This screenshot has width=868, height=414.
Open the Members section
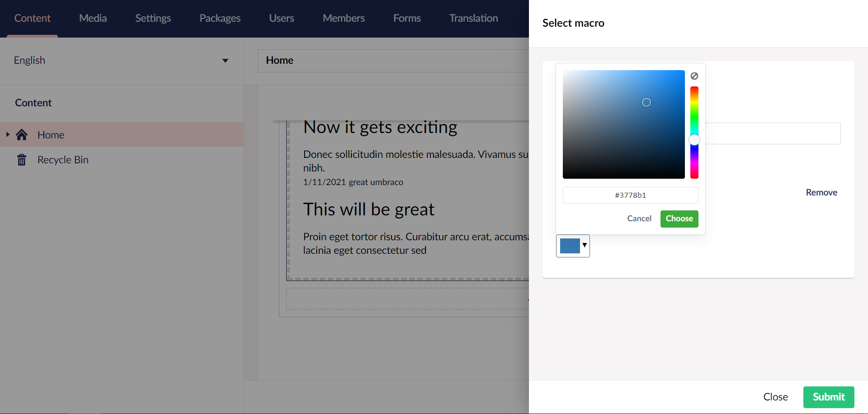(x=344, y=18)
